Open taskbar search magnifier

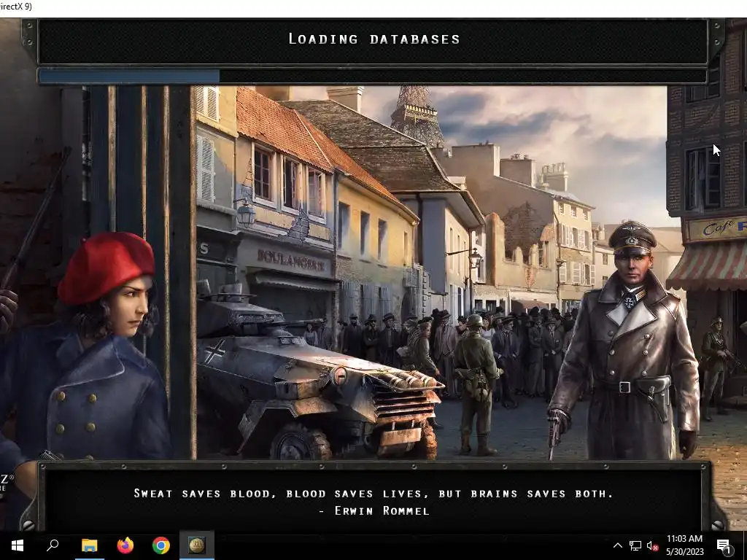click(x=53, y=545)
